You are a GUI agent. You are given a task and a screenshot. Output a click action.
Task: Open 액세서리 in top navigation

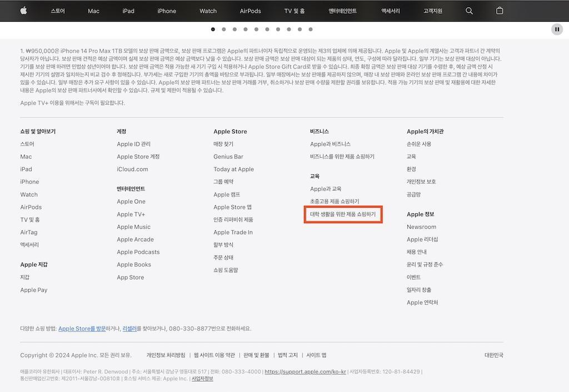[391, 11]
